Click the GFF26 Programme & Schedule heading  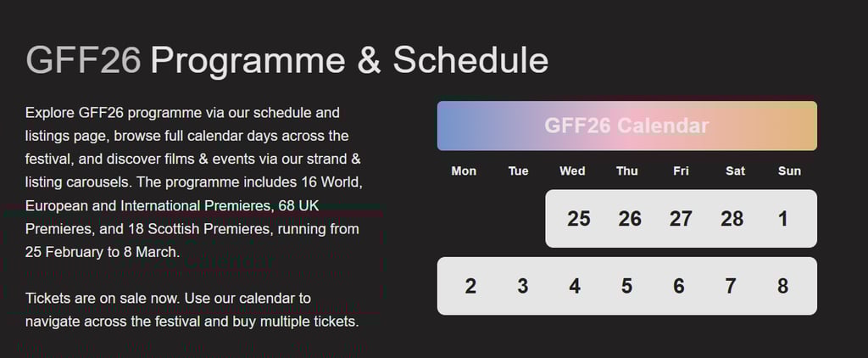coord(287,61)
